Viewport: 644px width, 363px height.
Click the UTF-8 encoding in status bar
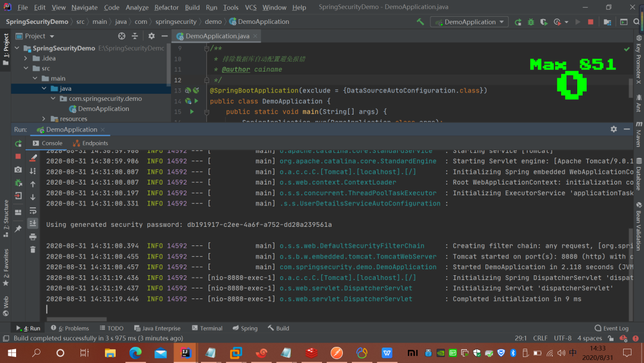tap(562, 339)
